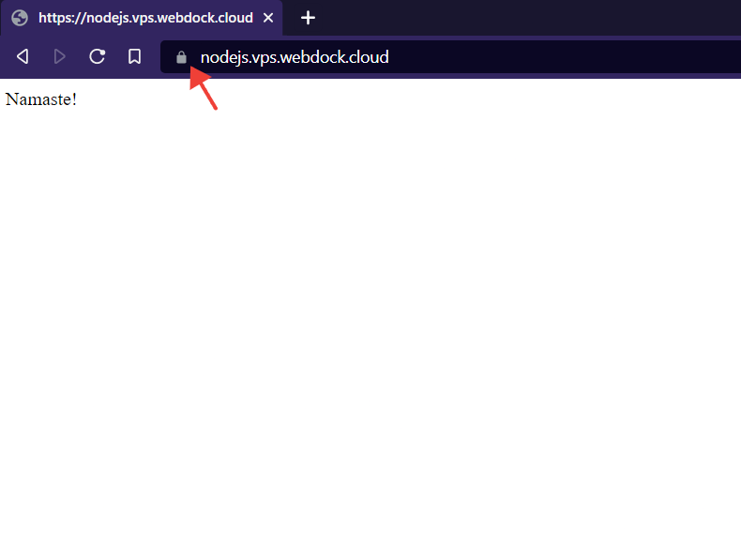Click the "webdock" part of the URL
The height and width of the screenshot is (560, 741).
click(312, 57)
